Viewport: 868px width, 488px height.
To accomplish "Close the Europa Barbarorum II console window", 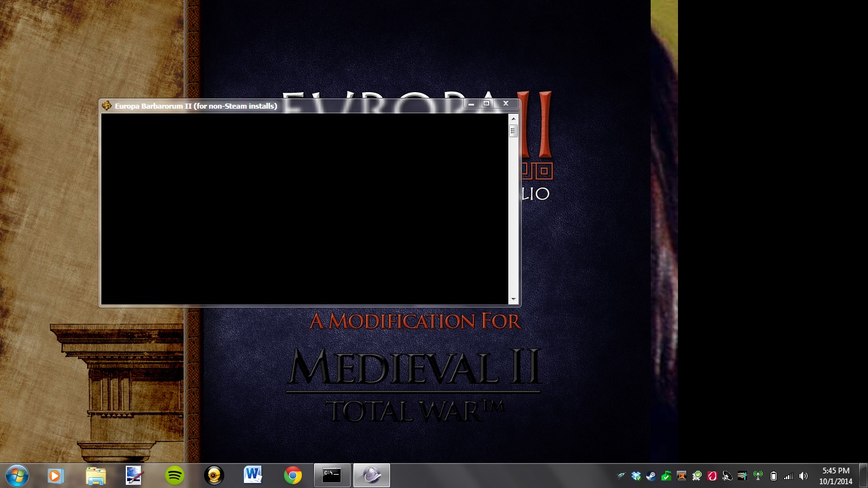I will pos(506,104).
